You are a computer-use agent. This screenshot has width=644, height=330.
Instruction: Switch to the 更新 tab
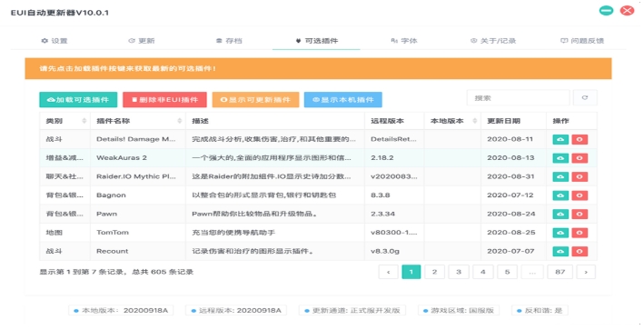pos(142,41)
